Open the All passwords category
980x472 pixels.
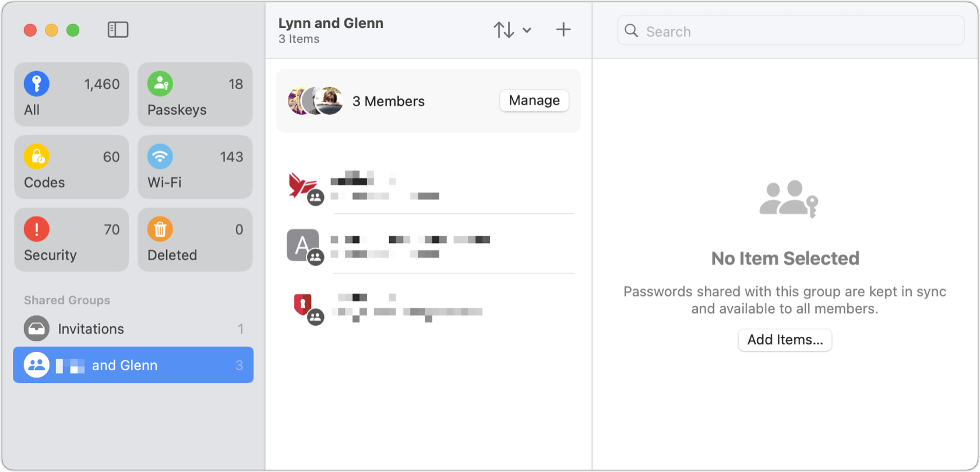tap(72, 94)
